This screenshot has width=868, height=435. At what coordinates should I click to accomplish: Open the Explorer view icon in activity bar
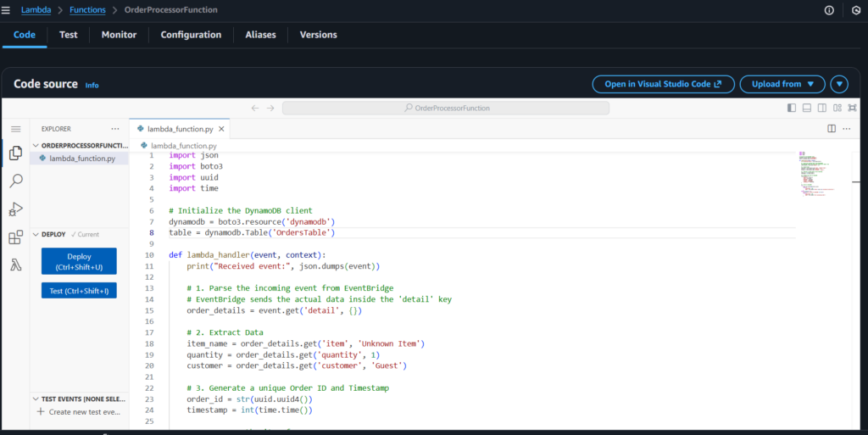(15, 153)
